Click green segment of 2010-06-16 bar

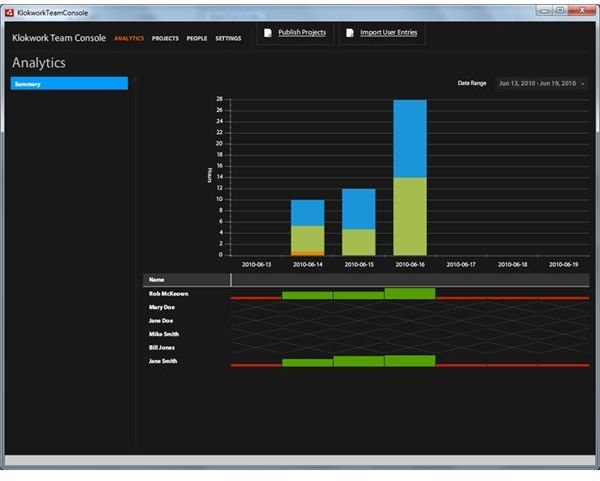pos(410,216)
